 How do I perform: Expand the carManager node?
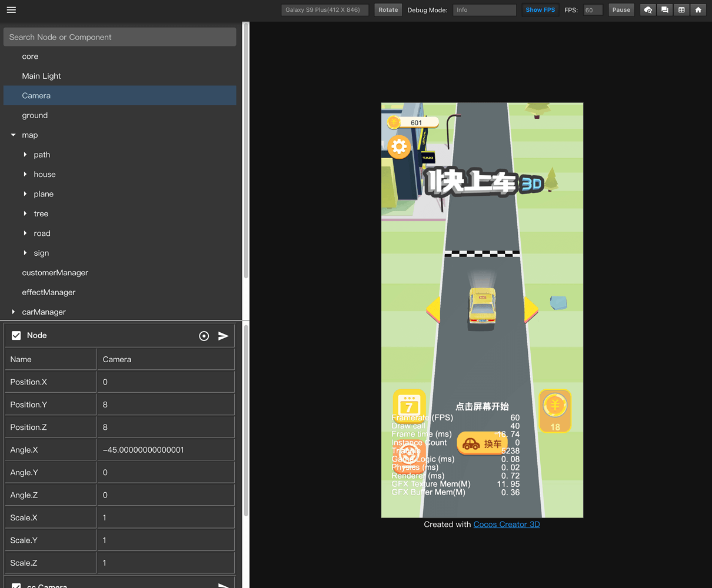tap(12, 312)
